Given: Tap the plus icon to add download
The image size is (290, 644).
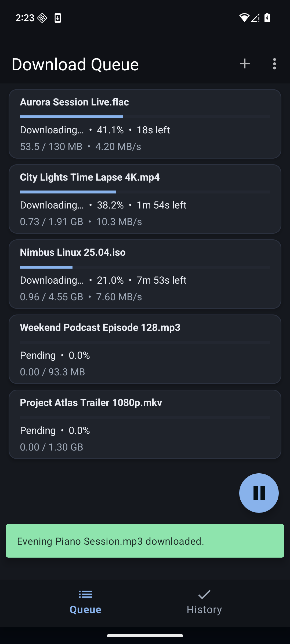Looking at the screenshot, I should (x=245, y=64).
